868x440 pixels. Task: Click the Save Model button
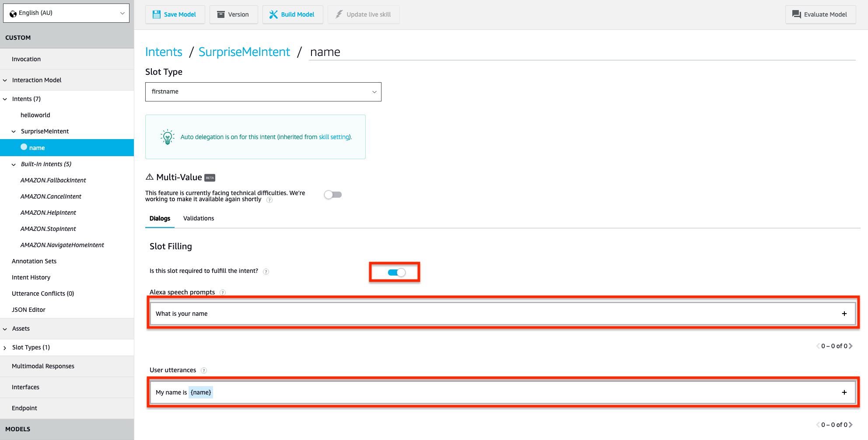tap(175, 14)
